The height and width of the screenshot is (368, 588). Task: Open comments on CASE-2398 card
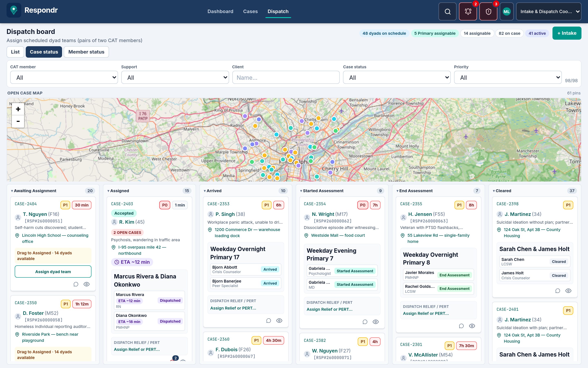coord(558,291)
